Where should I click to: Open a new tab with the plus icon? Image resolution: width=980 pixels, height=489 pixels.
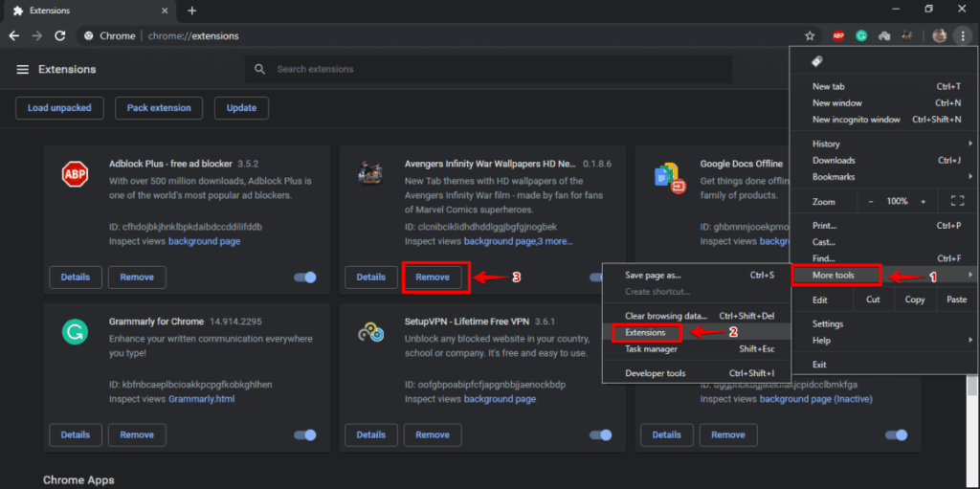point(191,11)
